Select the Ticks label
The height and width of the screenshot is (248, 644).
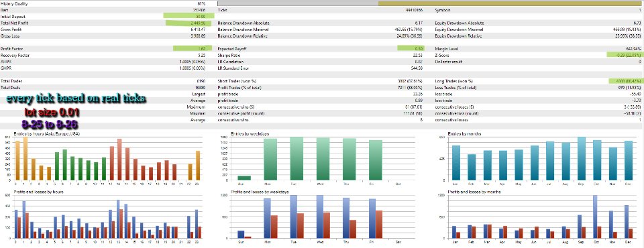(222, 10)
